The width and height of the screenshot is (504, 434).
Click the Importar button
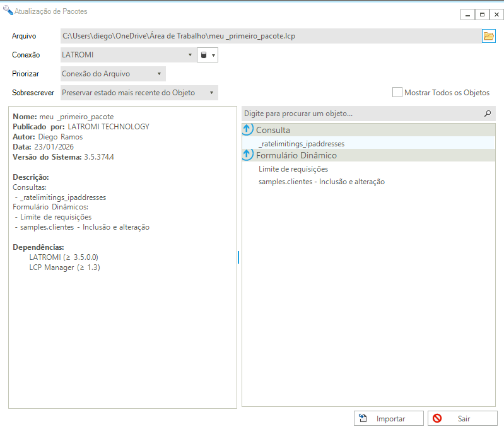(389, 418)
